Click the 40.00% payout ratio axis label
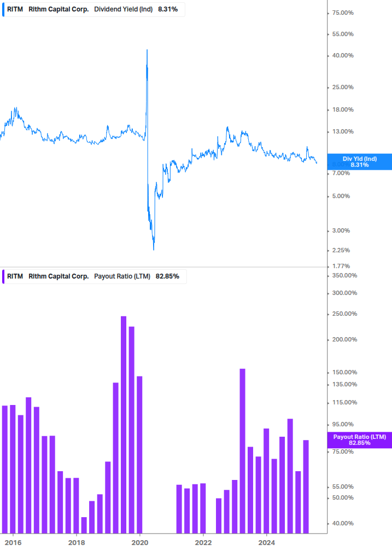The height and width of the screenshot is (550, 392). click(343, 523)
